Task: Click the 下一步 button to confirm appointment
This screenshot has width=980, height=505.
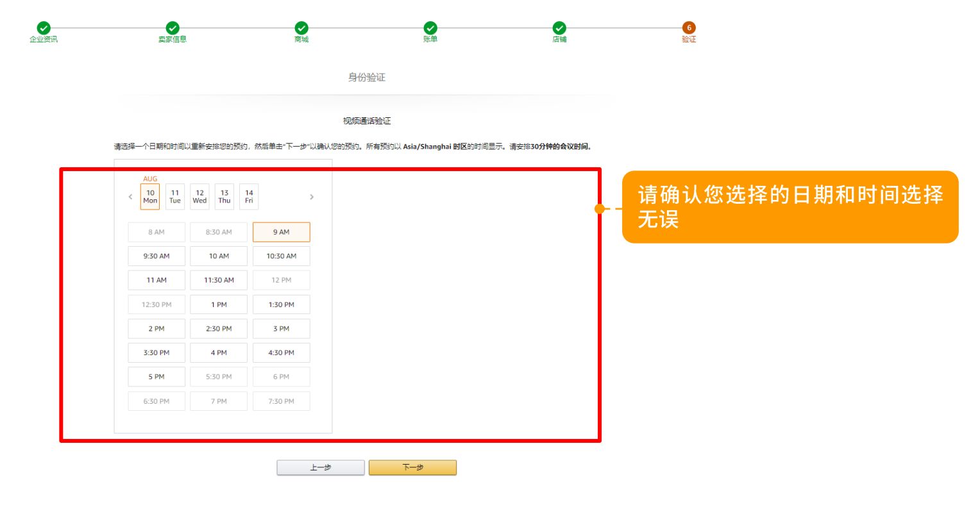Action: 412,467
